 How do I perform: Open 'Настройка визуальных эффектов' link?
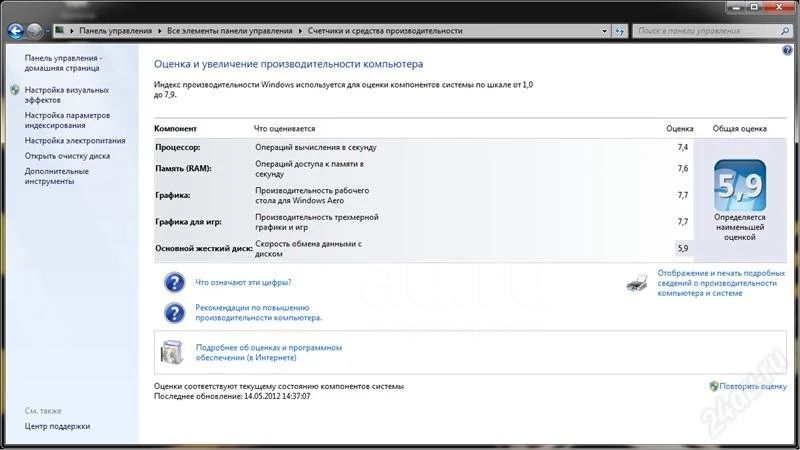tap(66, 95)
